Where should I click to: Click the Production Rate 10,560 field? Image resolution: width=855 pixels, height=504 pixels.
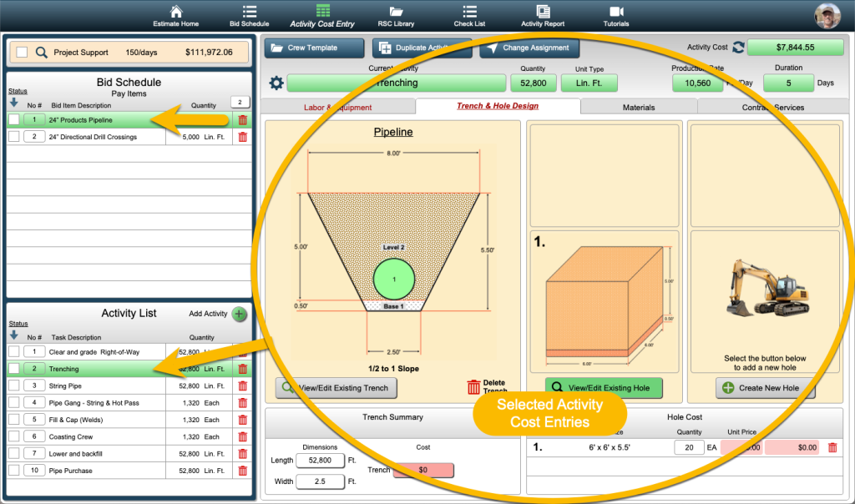click(698, 83)
